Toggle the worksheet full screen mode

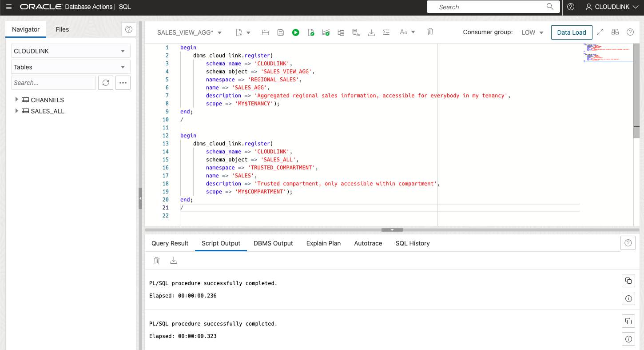600,32
